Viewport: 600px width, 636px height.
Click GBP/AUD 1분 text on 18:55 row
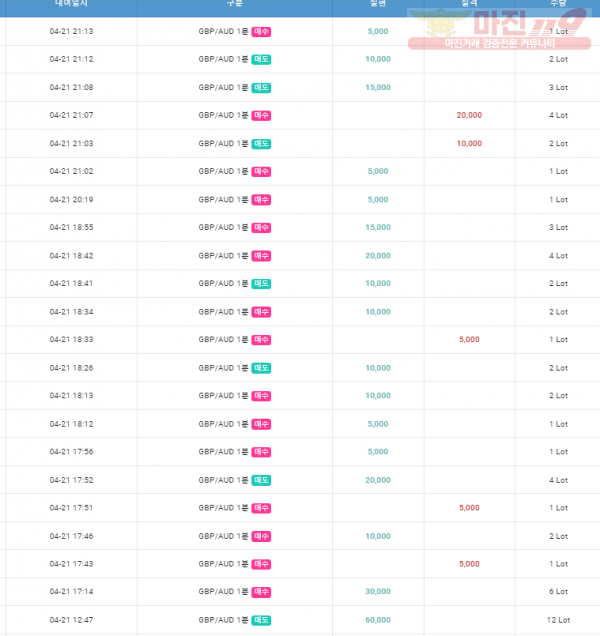(x=223, y=227)
